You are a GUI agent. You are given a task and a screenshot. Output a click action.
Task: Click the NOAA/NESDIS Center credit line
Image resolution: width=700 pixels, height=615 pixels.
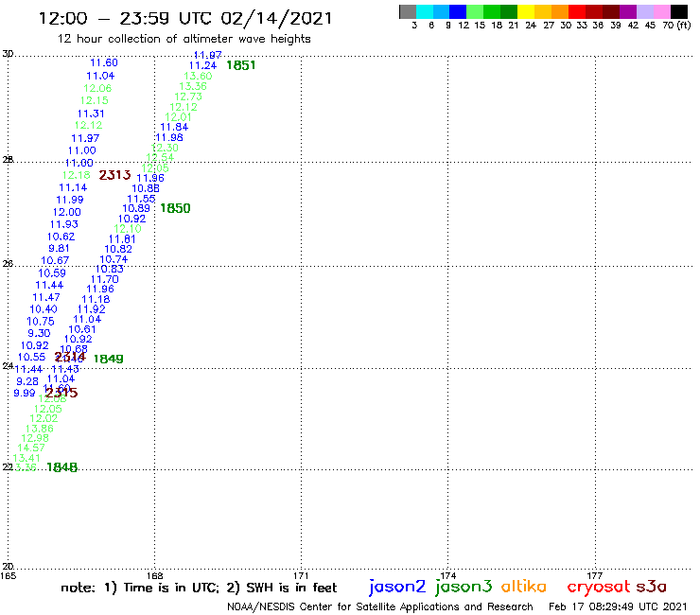click(x=380, y=606)
